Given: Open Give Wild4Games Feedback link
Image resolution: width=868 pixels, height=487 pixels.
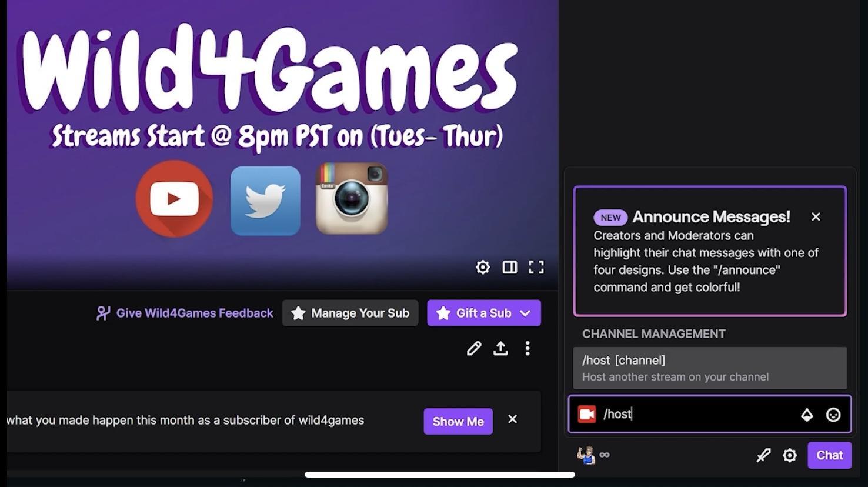Looking at the screenshot, I should click(185, 313).
